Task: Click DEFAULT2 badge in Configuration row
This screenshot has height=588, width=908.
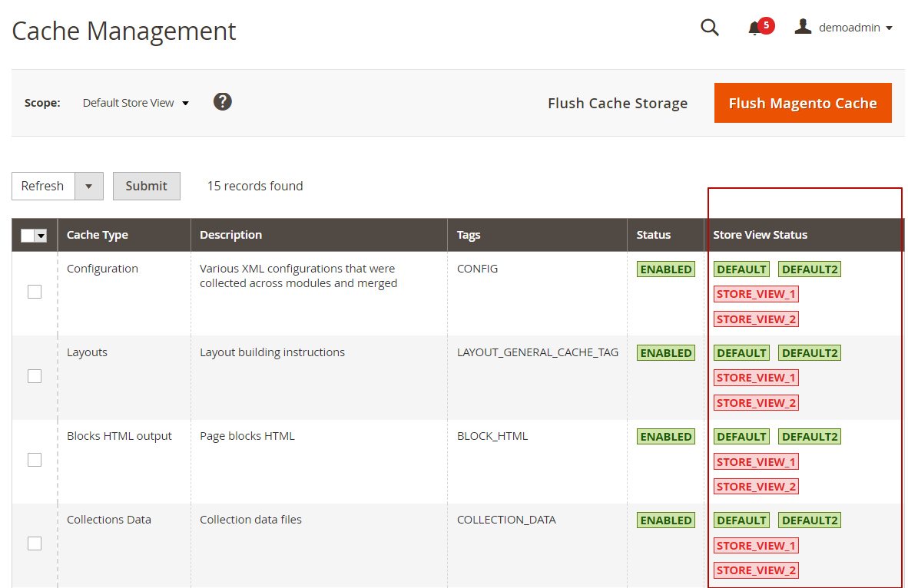Action: pos(810,269)
